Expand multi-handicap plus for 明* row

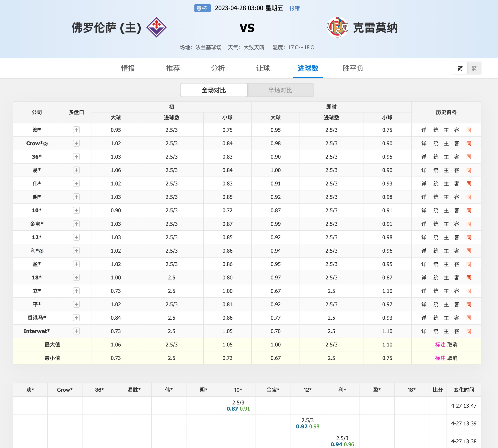(76, 197)
